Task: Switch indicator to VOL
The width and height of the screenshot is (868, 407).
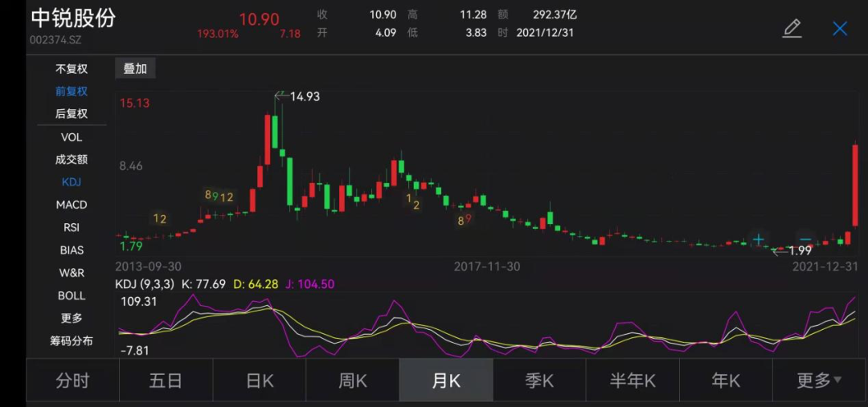Action: pyautogui.click(x=72, y=137)
